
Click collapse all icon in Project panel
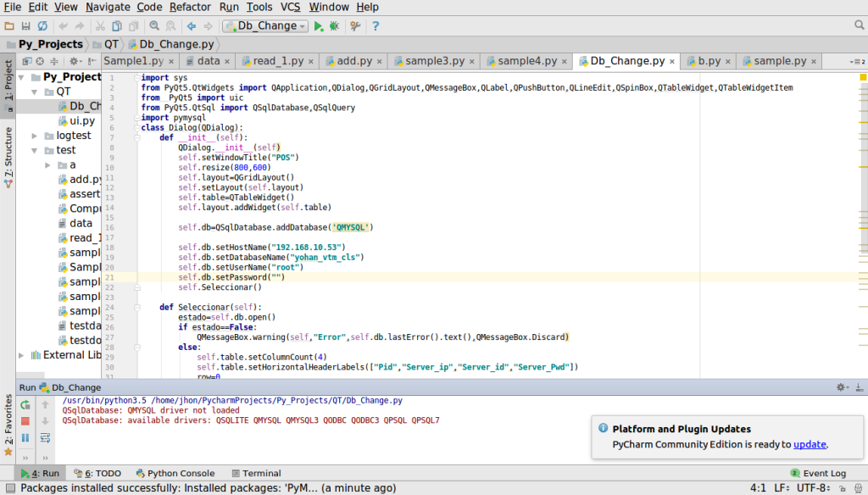pyautogui.click(x=53, y=62)
